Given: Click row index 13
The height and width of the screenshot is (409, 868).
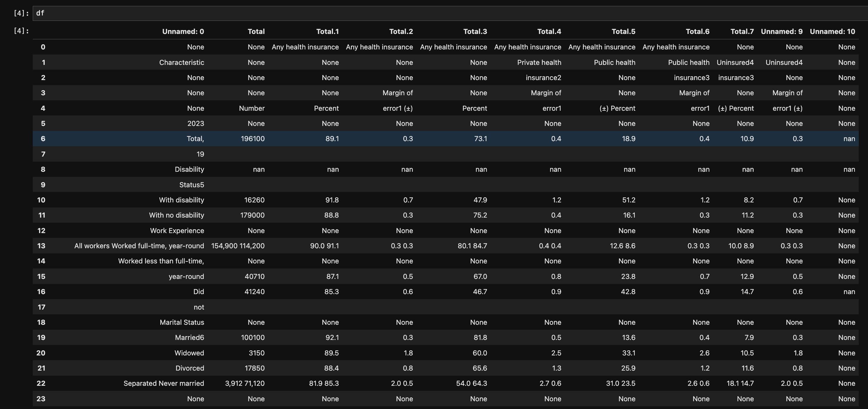Looking at the screenshot, I should tap(41, 246).
